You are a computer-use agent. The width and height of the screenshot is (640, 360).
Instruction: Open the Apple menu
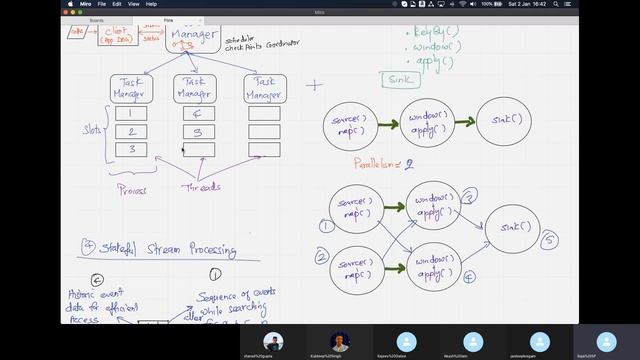(x=70, y=4)
